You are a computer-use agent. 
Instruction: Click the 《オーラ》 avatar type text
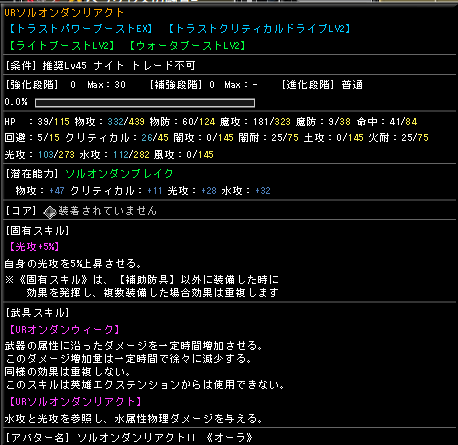[x=229, y=438]
